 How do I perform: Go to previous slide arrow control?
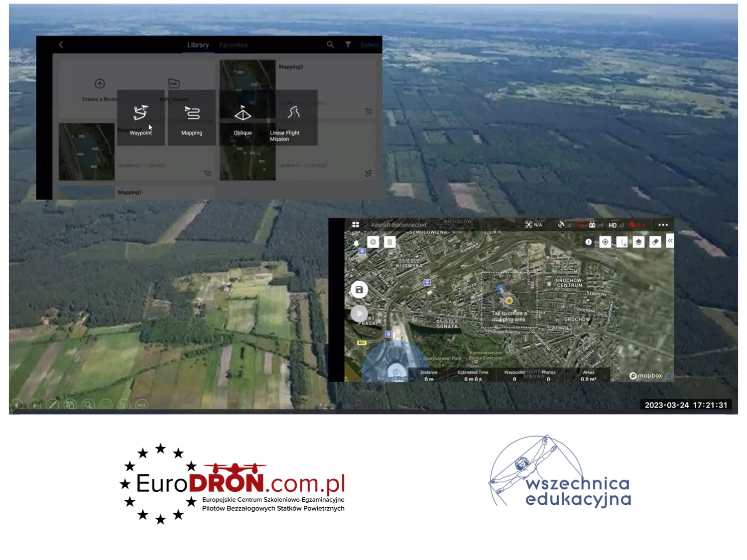[17, 405]
